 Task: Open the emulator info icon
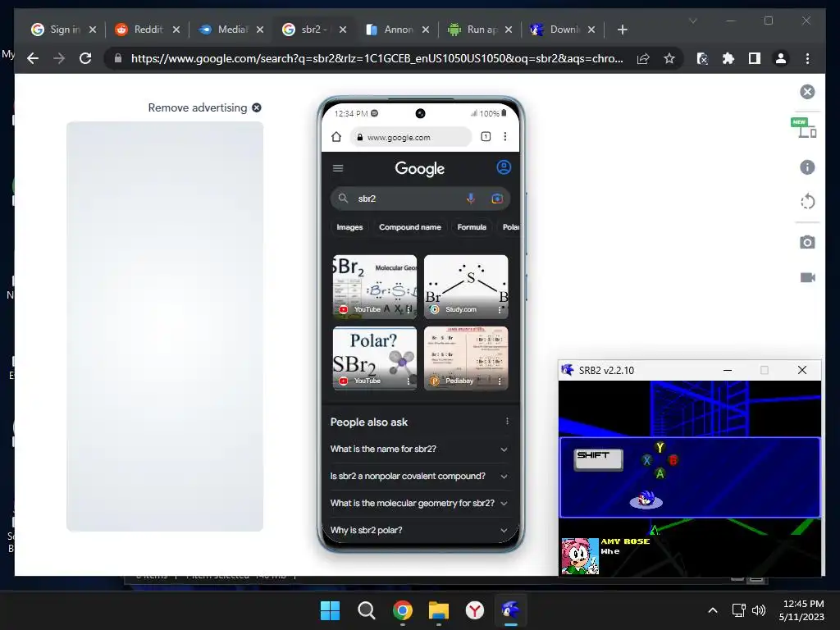click(807, 167)
